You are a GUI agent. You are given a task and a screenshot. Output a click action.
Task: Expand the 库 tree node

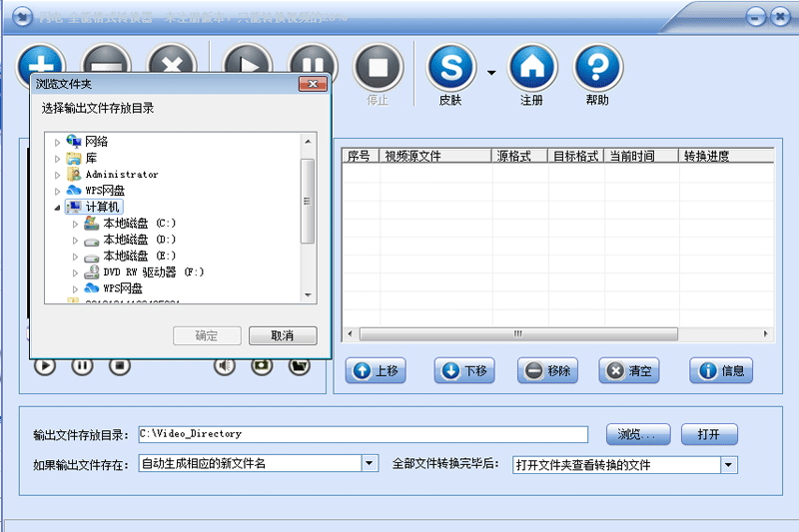point(57,159)
